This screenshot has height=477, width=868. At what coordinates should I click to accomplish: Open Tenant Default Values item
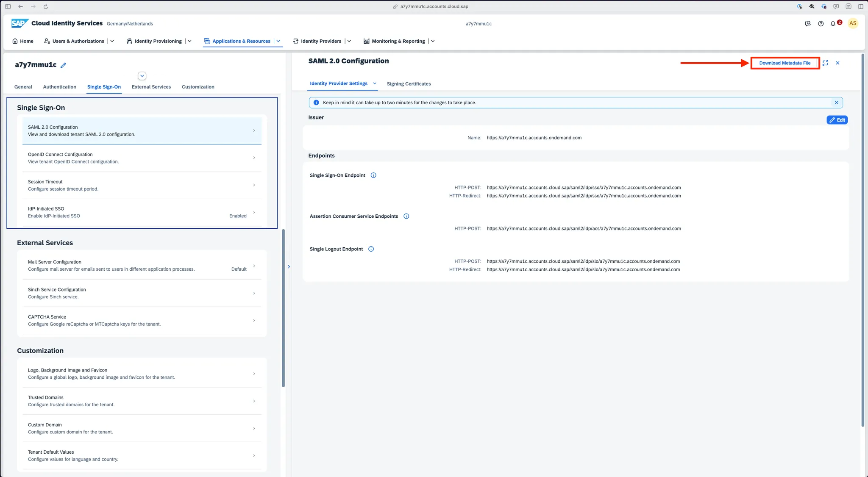(x=142, y=455)
